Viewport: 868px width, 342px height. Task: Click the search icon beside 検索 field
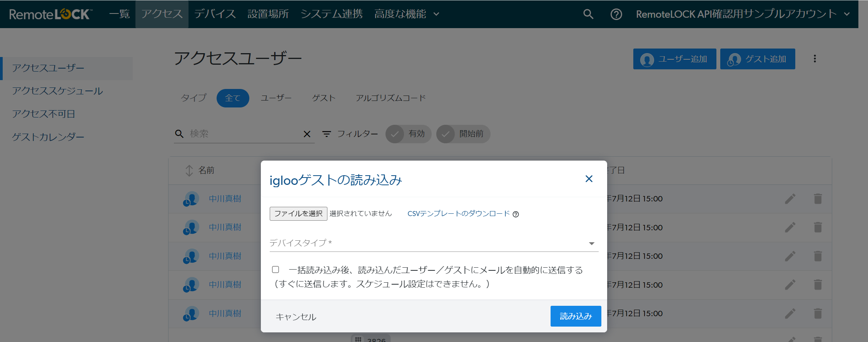(x=179, y=134)
